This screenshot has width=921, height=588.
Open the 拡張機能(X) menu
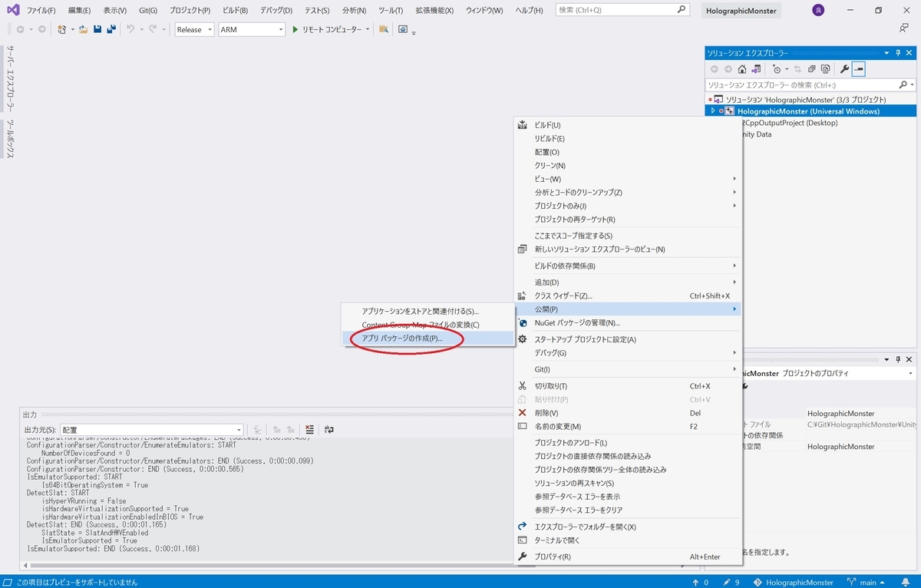434,10
